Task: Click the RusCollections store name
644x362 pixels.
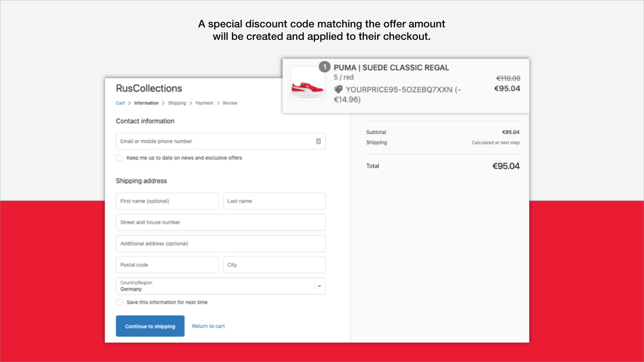Action: coord(149,88)
